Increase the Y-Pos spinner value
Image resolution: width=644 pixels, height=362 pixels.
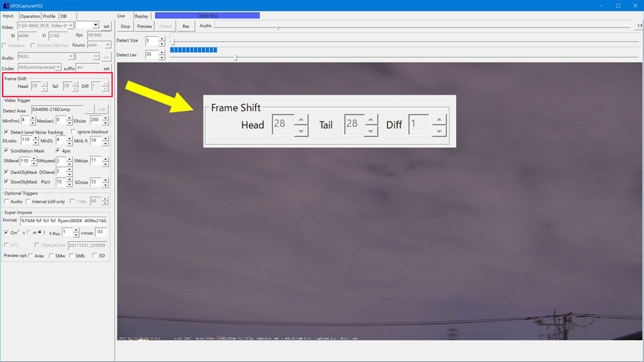(76, 230)
